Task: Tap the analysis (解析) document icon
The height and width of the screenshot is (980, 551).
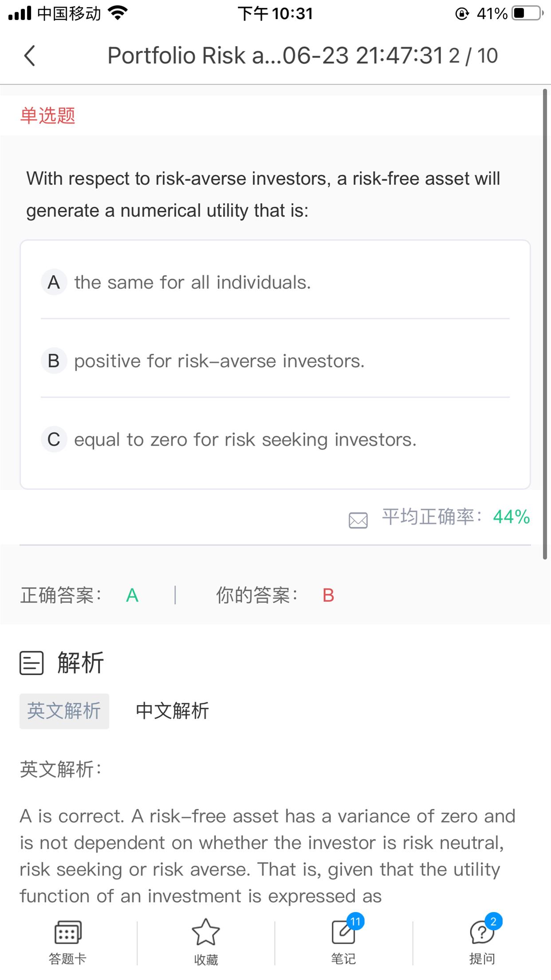Action: click(31, 663)
